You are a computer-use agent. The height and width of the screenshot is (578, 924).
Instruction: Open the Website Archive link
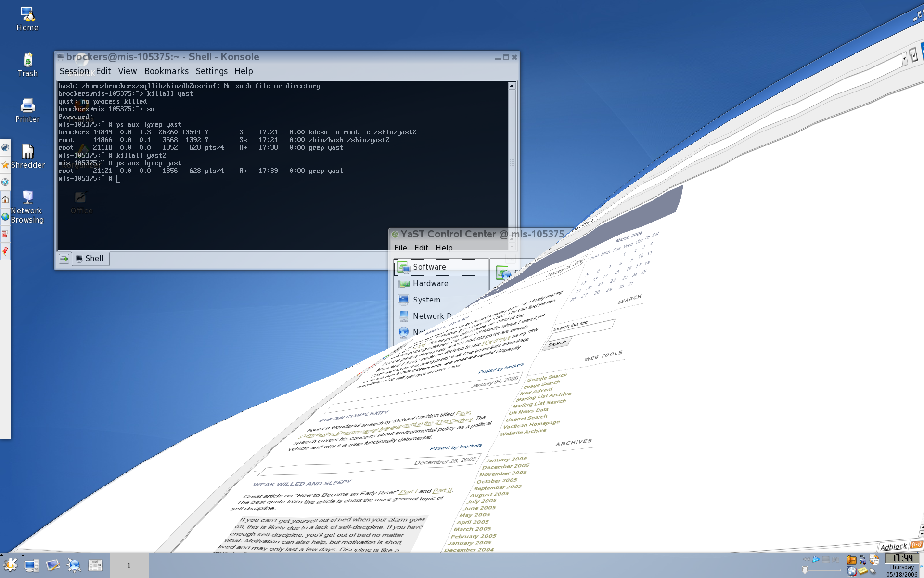pyautogui.click(x=523, y=432)
